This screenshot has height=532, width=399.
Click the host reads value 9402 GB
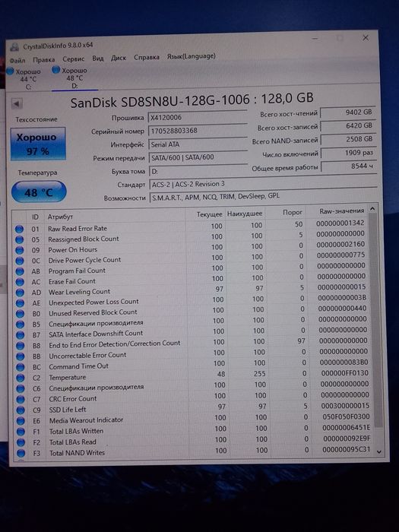[x=348, y=112]
